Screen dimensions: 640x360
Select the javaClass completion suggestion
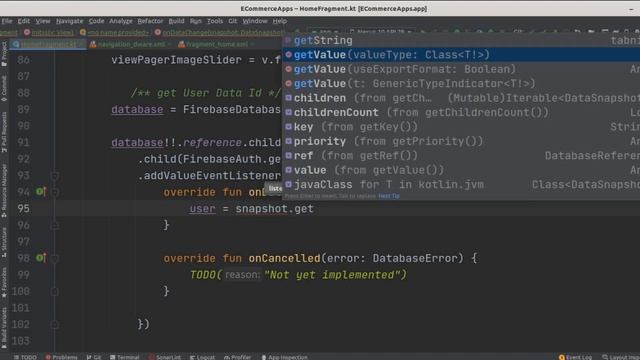[461, 184]
